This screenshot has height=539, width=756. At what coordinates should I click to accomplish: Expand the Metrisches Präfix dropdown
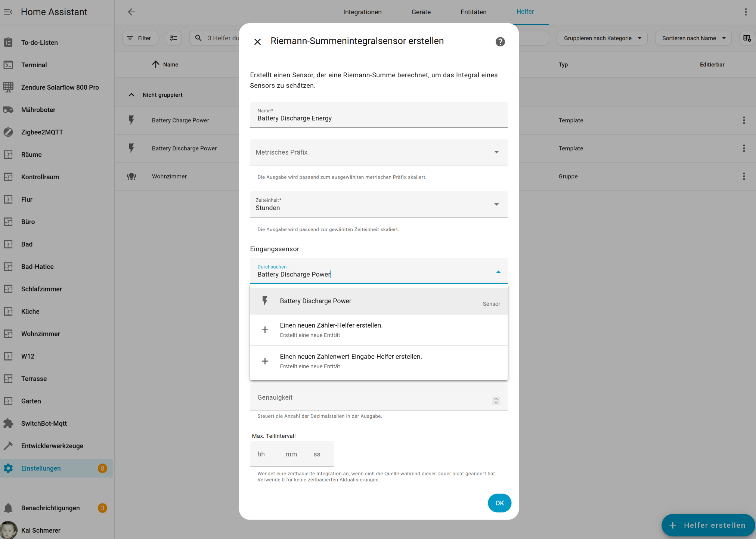[x=496, y=152]
